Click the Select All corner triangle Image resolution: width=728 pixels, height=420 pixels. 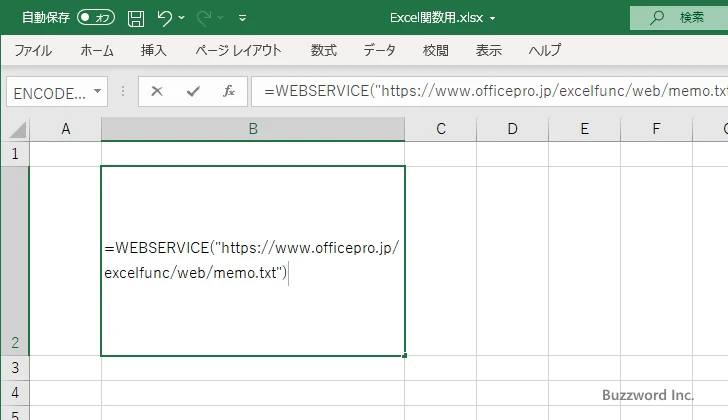(x=18, y=129)
